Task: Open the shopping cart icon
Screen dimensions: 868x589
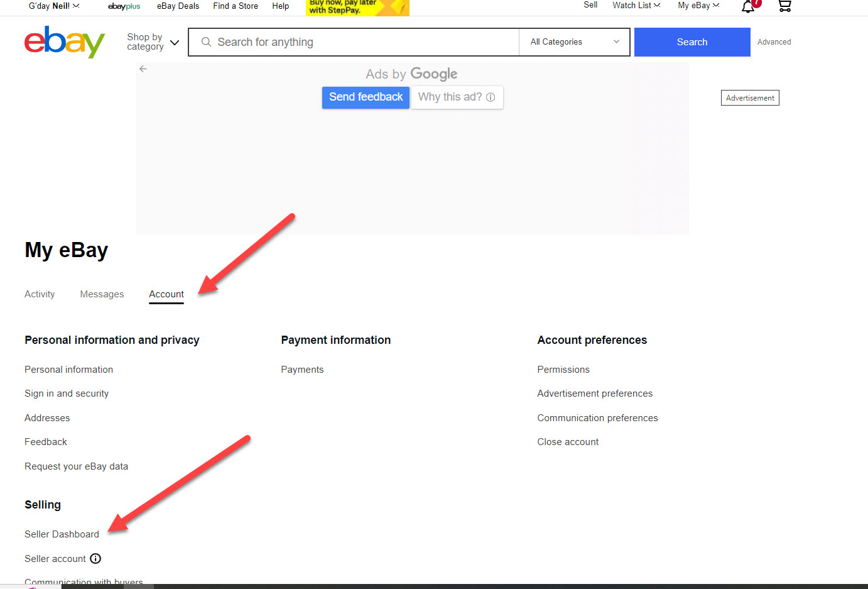Action: pos(784,6)
